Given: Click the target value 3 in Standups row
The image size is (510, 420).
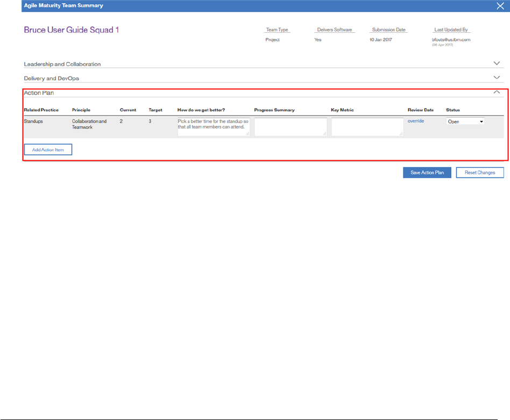Looking at the screenshot, I should [x=150, y=121].
